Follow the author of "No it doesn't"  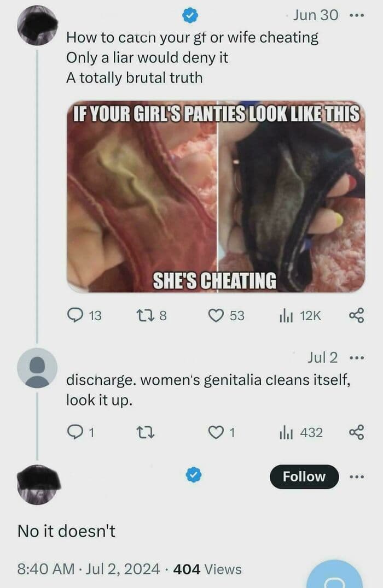coord(304,477)
